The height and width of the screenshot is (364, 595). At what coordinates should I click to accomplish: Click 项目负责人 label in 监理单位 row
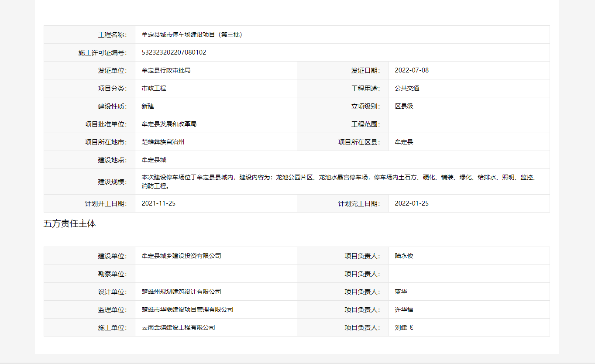(x=362, y=309)
